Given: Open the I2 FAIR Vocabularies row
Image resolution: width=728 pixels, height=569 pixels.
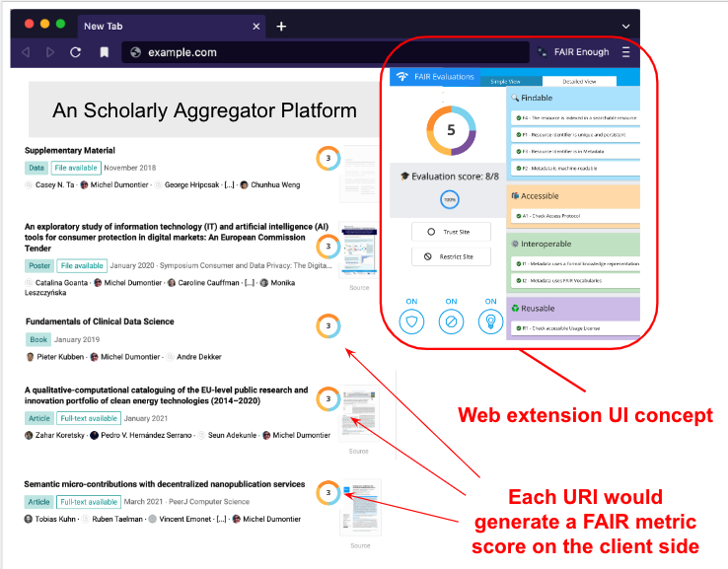Looking at the screenshot, I should click(576, 280).
